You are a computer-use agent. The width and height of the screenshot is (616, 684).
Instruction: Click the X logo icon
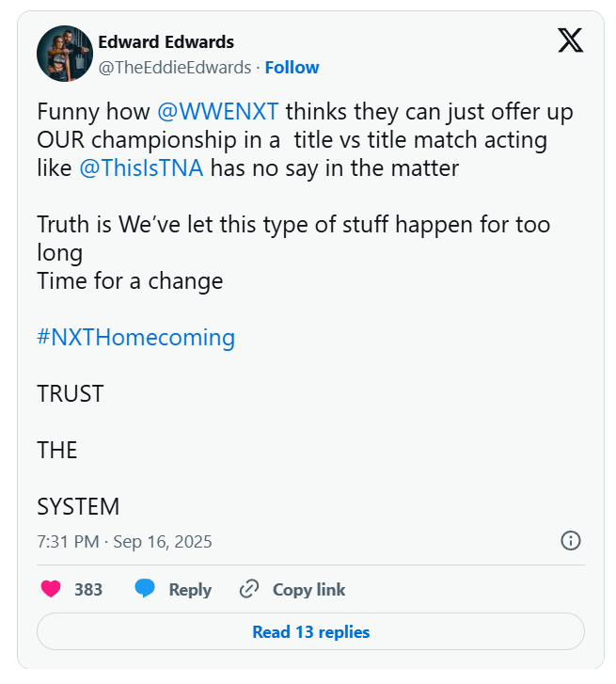pyautogui.click(x=570, y=40)
